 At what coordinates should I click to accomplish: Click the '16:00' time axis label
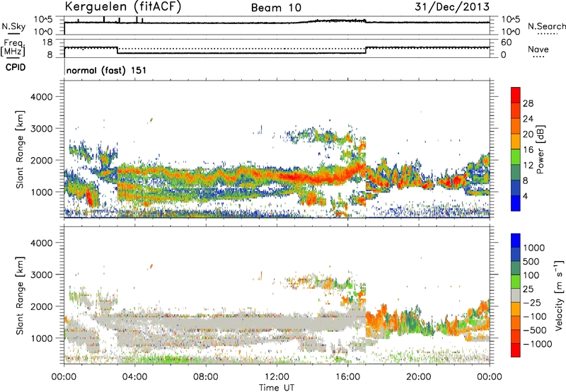(347, 377)
